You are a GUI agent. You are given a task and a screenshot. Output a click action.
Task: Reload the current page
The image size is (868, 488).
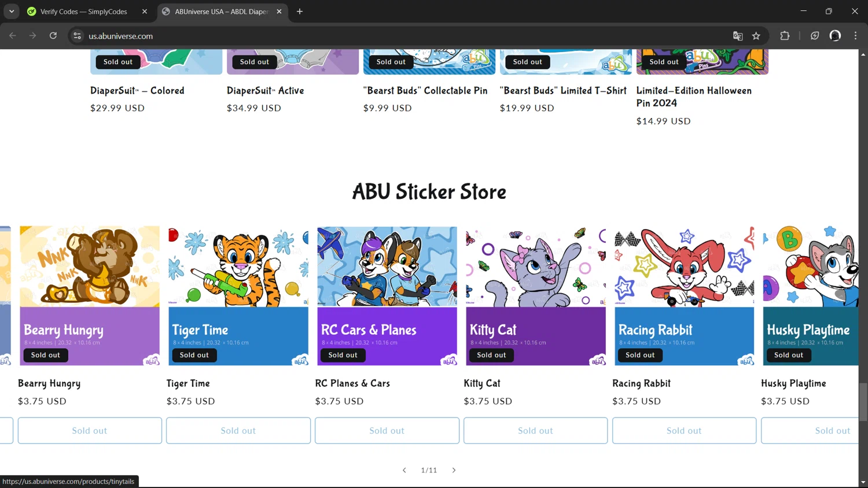pyautogui.click(x=53, y=36)
